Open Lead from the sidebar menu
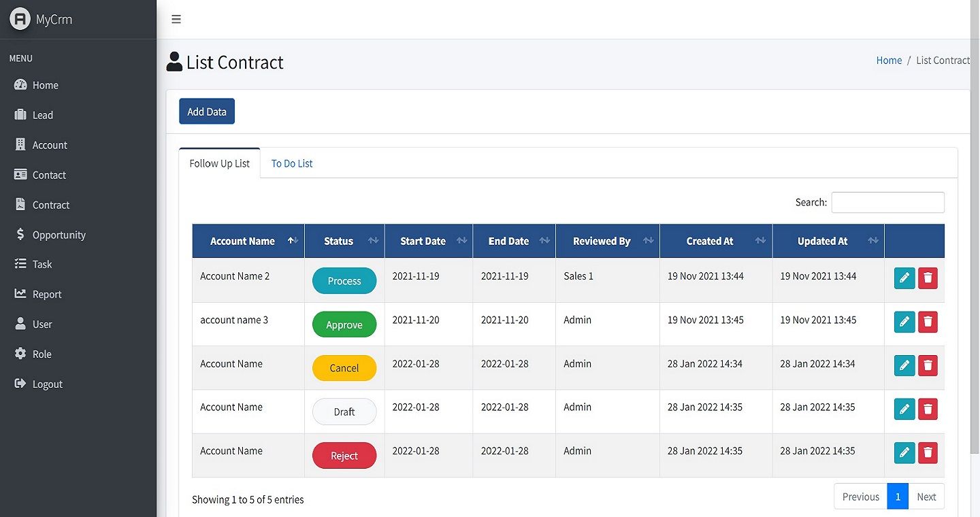980x517 pixels. pyautogui.click(x=43, y=115)
